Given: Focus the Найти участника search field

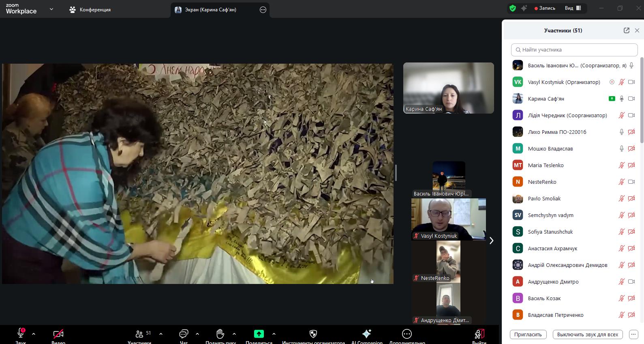Looking at the screenshot, I should 574,49.
